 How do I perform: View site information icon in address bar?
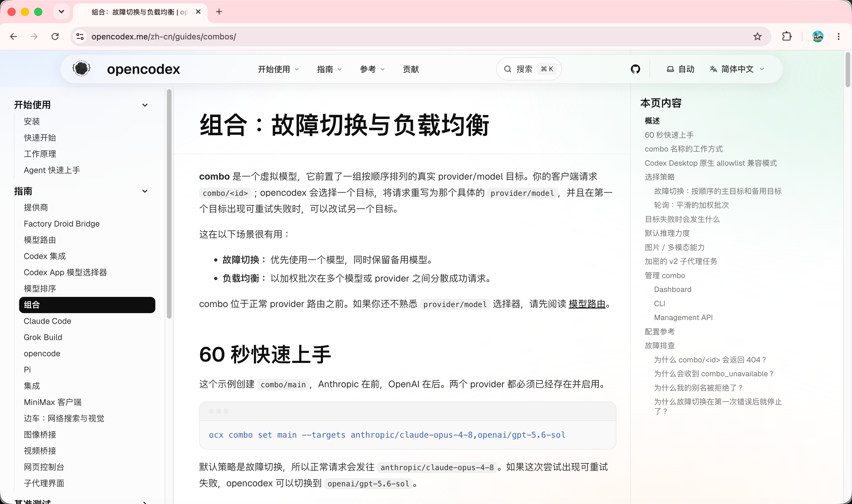(x=80, y=36)
